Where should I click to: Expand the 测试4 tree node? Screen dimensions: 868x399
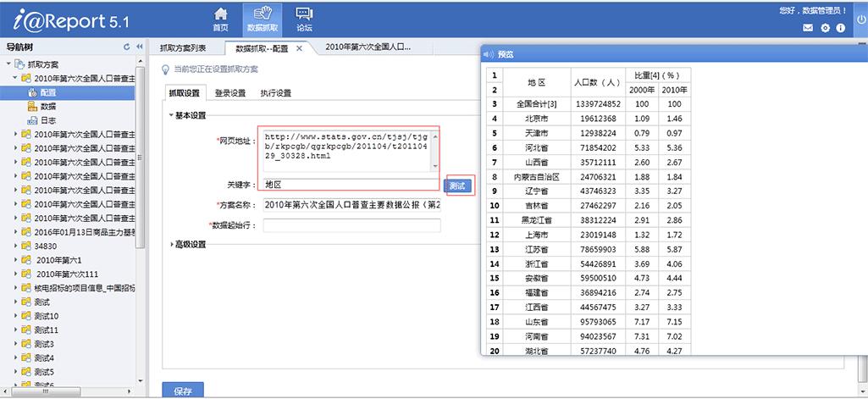(x=15, y=357)
